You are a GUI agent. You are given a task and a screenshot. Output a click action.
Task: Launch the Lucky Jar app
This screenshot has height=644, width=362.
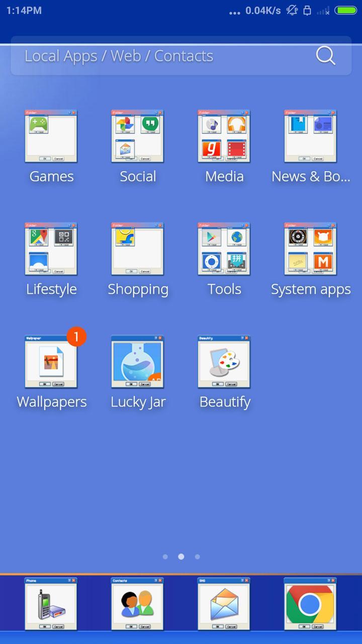[138, 362]
